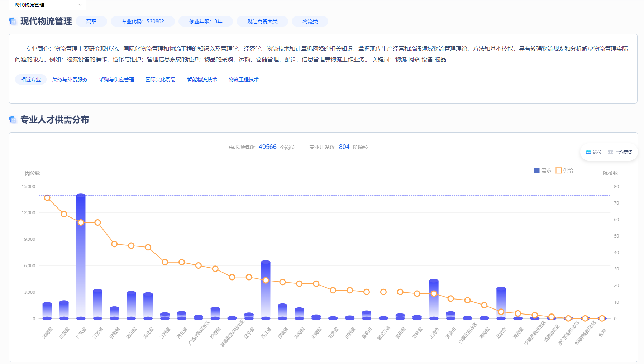Screen dimensions: 644x364
Task: Click the 福建省 axis label
Action: tap(283, 333)
